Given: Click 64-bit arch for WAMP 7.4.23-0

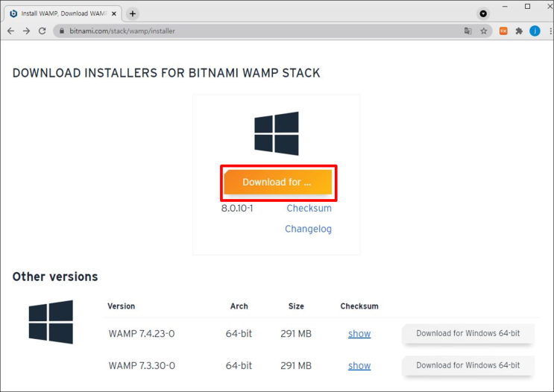Looking at the screenshot, I should [239, 333].
